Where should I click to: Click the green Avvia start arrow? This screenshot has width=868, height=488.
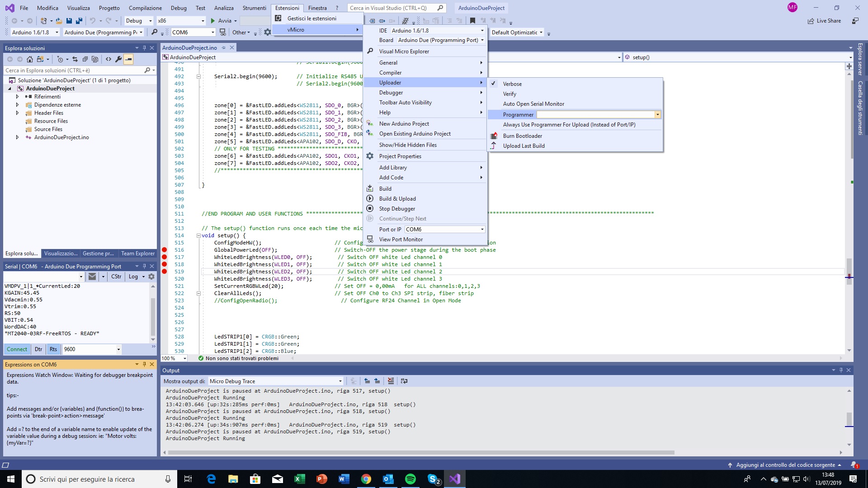pyautogui.click(x=213, y=21)
